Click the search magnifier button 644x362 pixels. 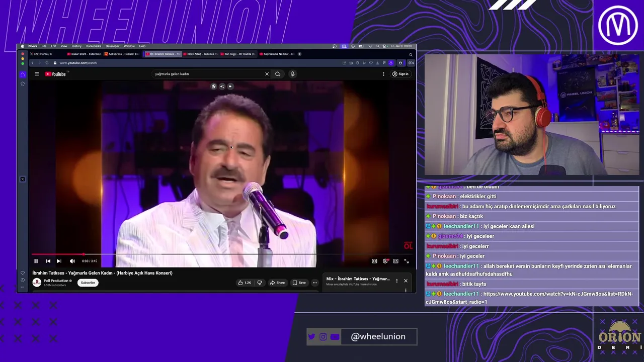pos(278,74)
